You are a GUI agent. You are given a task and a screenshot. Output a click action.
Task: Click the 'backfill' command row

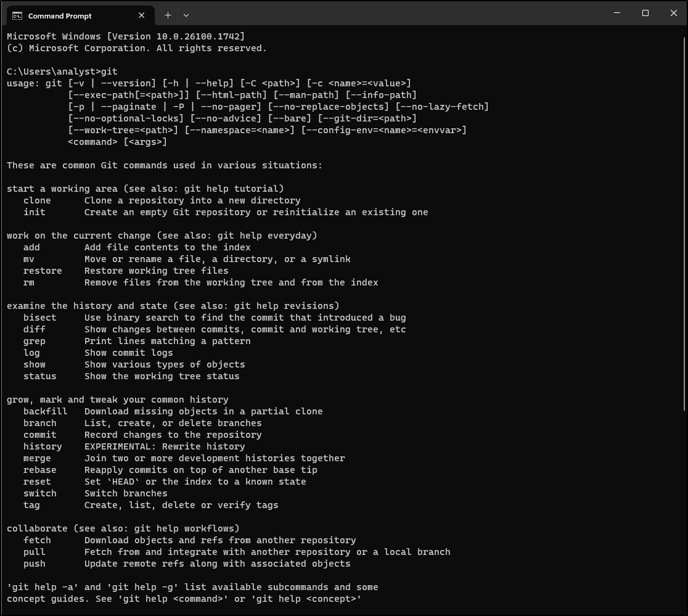coord(173,411)
